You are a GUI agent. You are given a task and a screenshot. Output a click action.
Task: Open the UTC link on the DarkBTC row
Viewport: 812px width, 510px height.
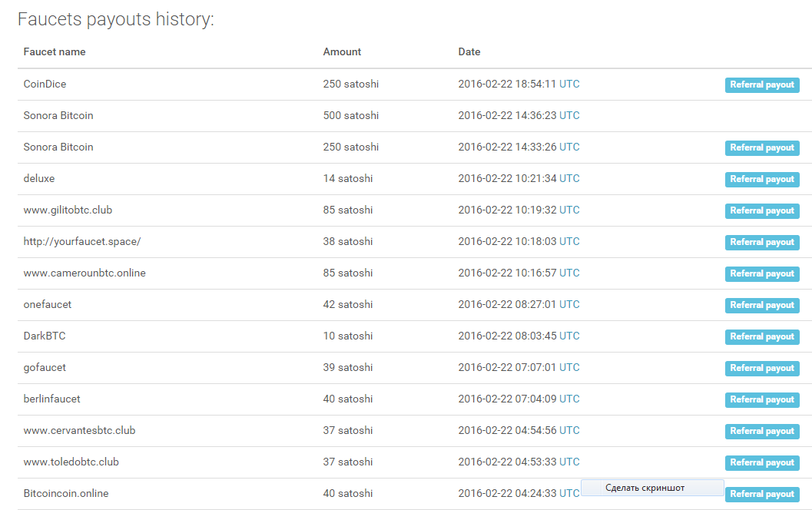click(x=569, y=336)
